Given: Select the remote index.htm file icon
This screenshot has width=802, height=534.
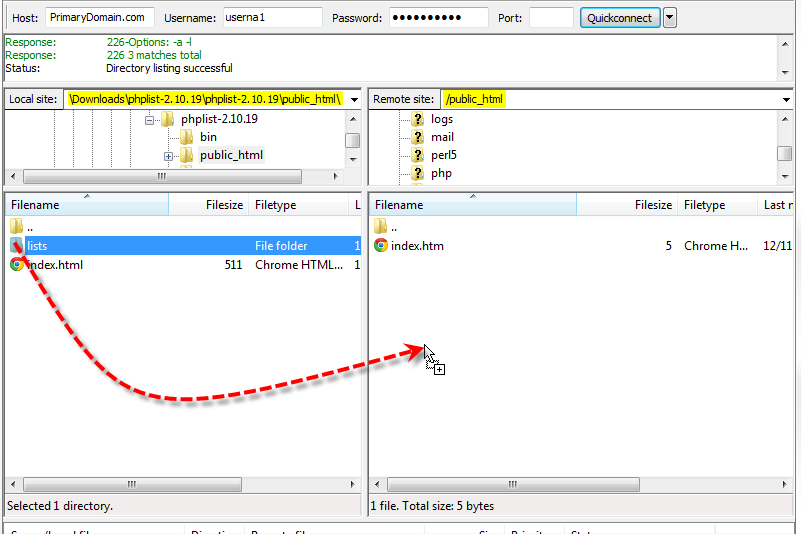Looking at the screenshot, I should [381, 246].
